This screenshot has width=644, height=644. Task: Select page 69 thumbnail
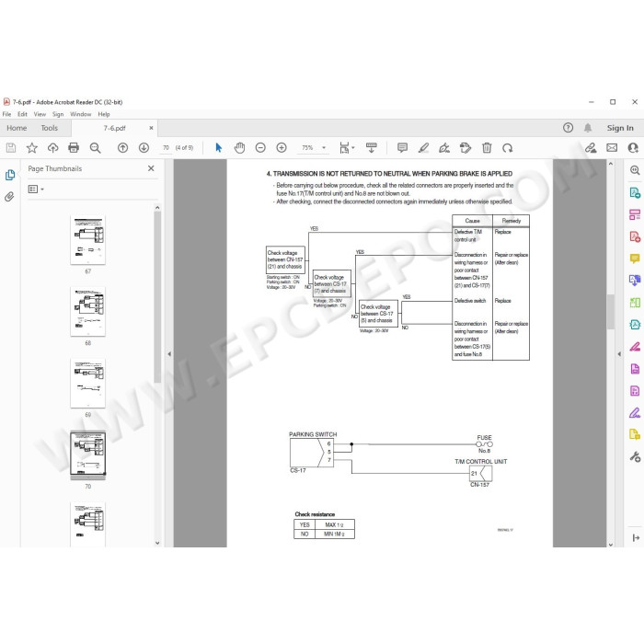[88, 384]
